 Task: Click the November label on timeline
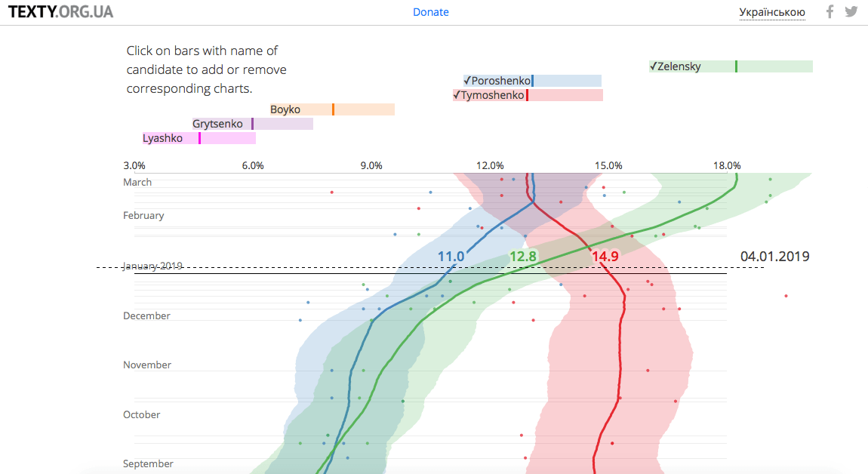[x=147, y=365]
